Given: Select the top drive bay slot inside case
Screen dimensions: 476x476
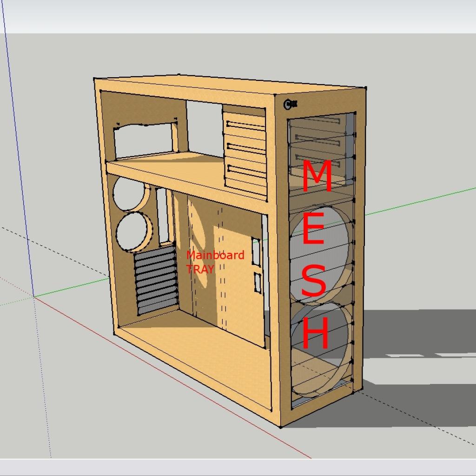Looking at the screenshot, I should tap(245, 126).
